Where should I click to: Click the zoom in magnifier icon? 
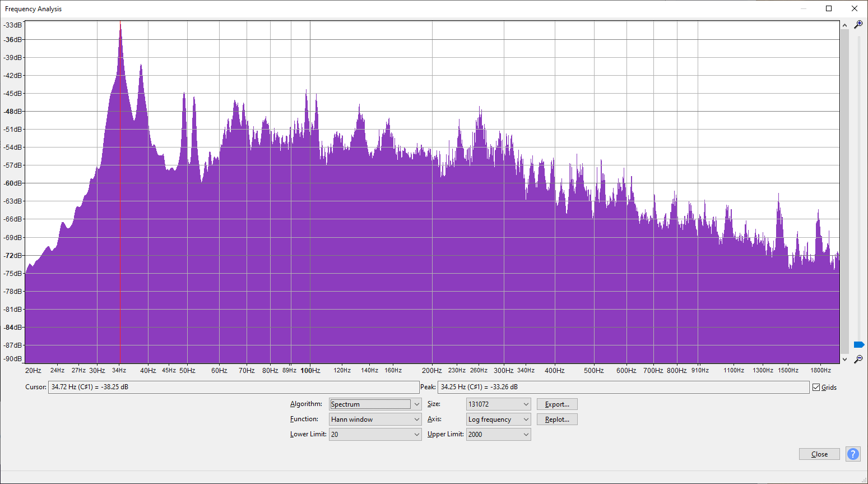pyautogui.click(x=858, y=25)
